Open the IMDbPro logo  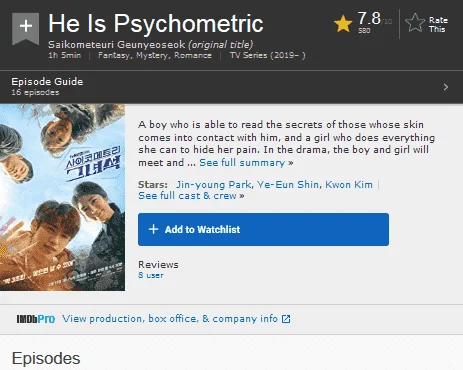36,319
